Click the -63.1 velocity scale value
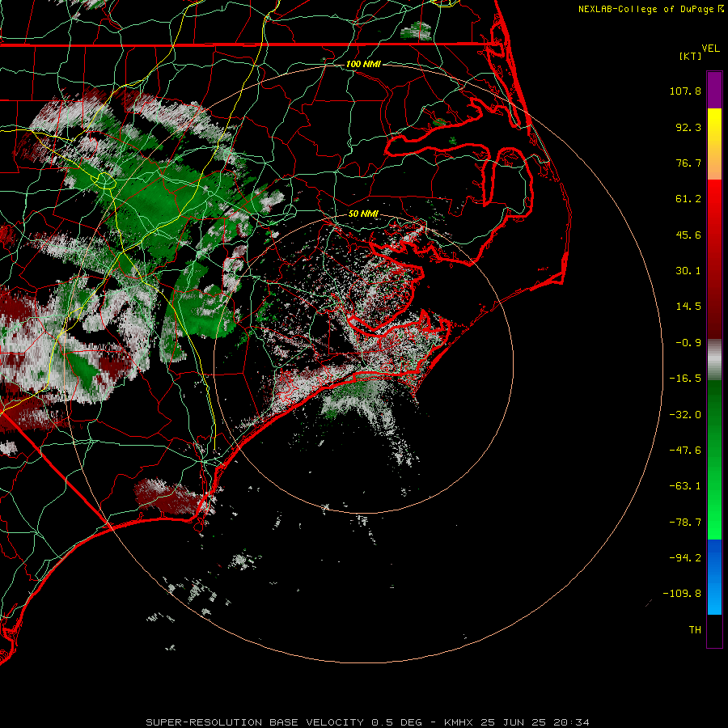Viewport: 728px width, 728px height. pyautogui.click(x=685, y=486)
